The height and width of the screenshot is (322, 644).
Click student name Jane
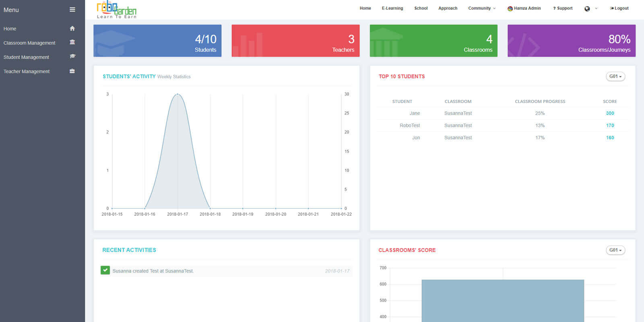[415, 114]
